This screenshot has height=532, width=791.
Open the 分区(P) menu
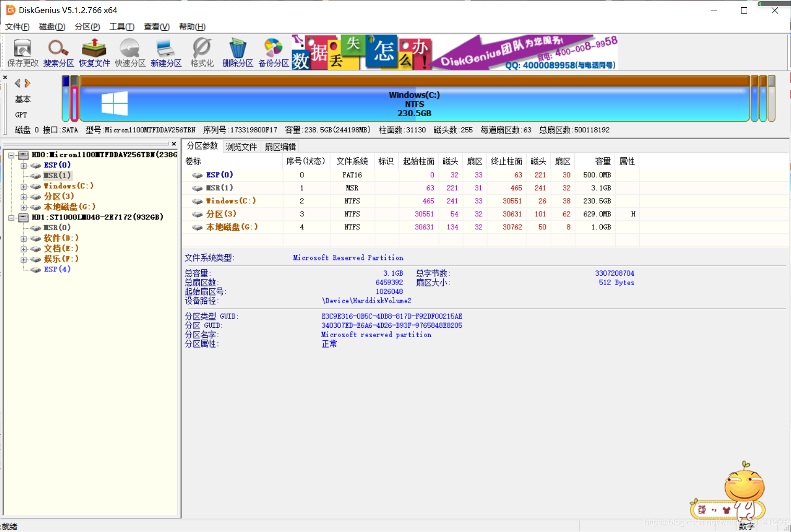tap(87, 27)
